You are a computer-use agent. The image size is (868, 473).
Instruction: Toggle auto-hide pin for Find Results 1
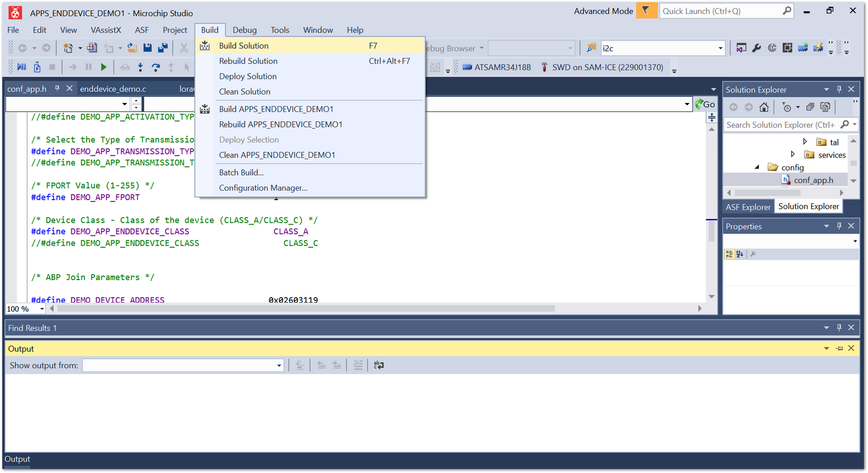[839, 328]
